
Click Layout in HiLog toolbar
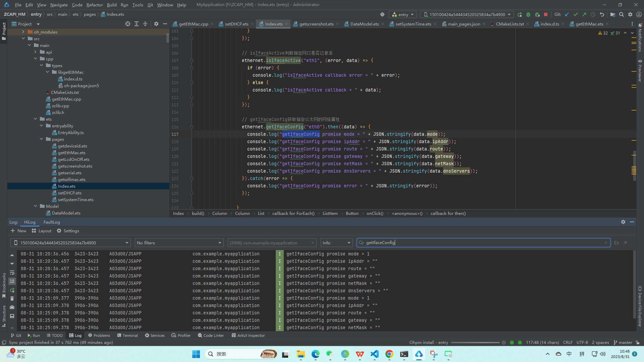tap(42, 231)
